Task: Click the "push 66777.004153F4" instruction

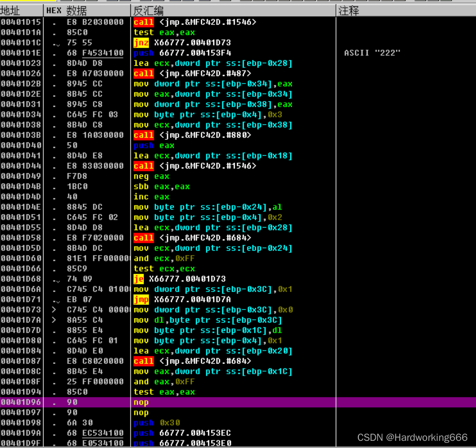Action: point(182,53)
